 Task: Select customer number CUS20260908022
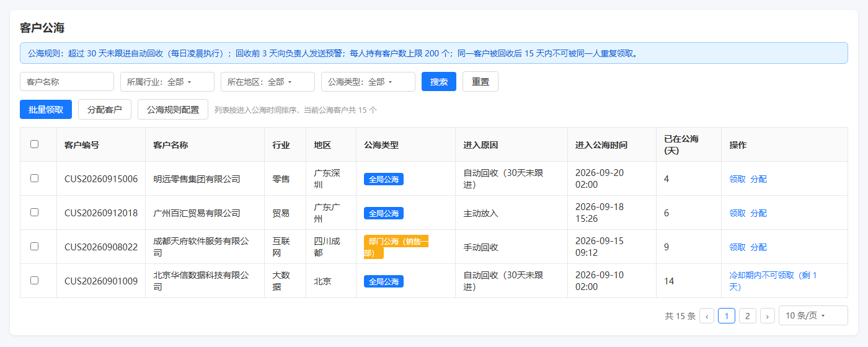101,247
